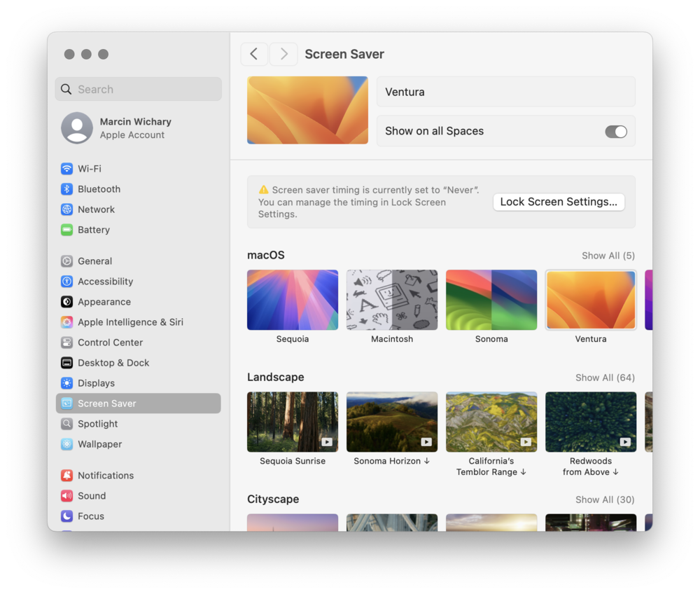Open the Wallpaper flower icon
Screen dimensions: 700x594
66,444
